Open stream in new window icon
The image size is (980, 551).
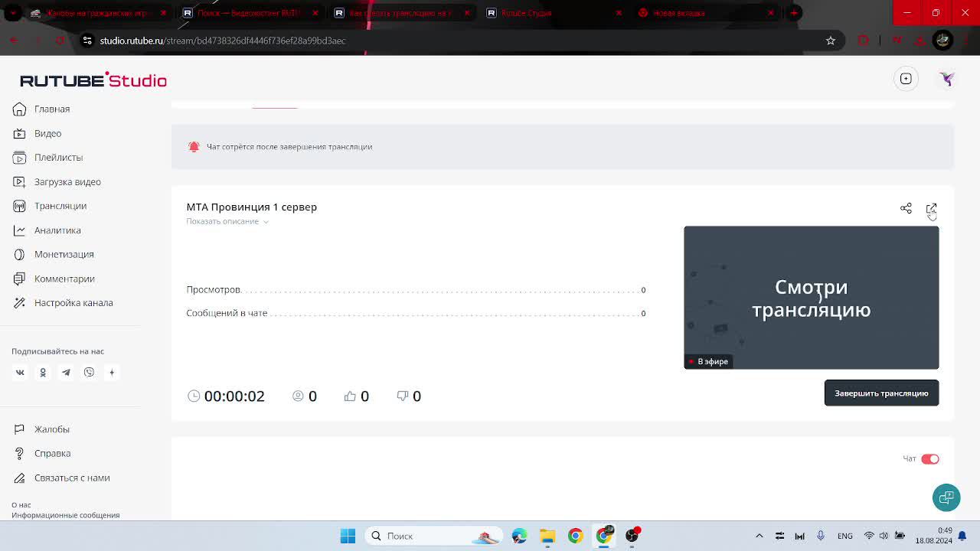(931, 208)
